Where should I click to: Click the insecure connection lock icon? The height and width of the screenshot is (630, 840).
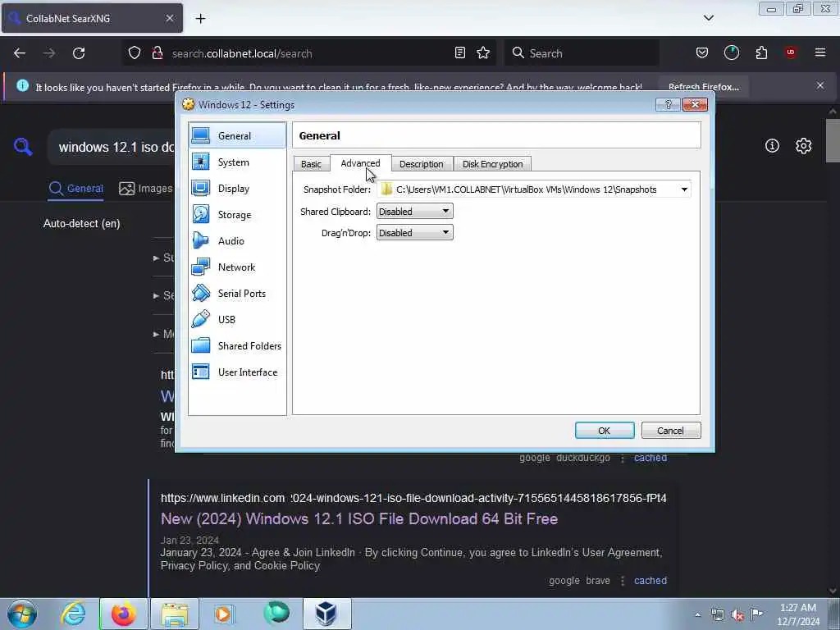[157, 52]
